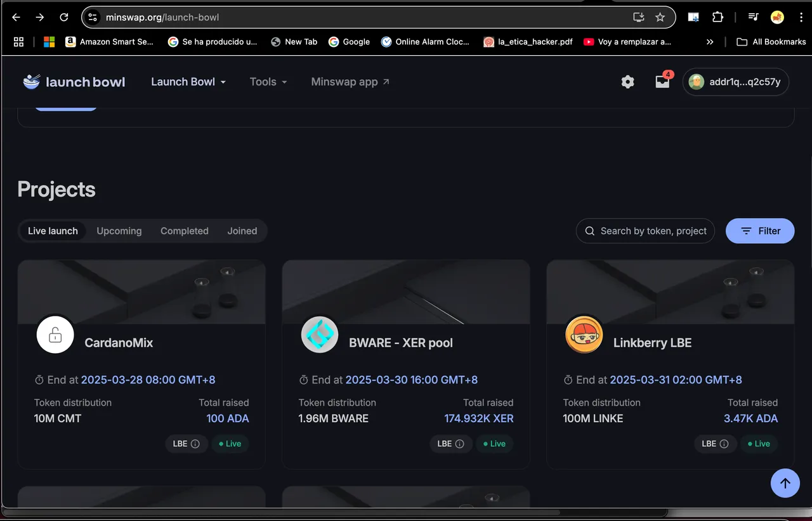This screenshot has width=812, height=521.
Task: Open the CardanoMix project title
Action: point(119,343)
